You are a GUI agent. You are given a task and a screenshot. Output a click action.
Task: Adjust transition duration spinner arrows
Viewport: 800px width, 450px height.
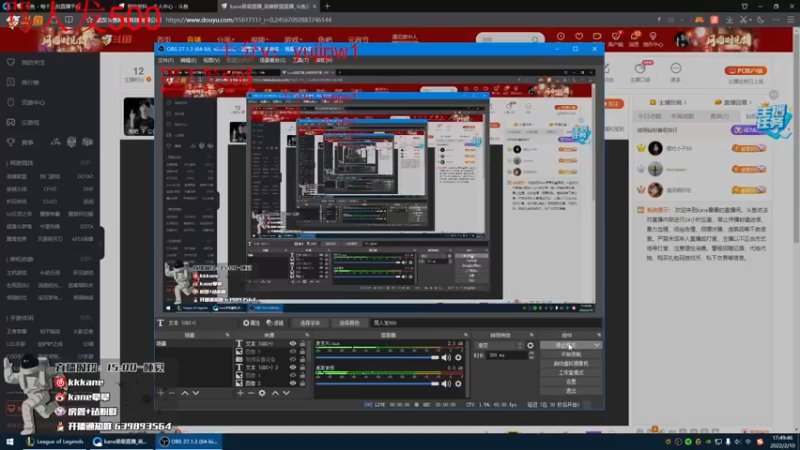(531, 355)
